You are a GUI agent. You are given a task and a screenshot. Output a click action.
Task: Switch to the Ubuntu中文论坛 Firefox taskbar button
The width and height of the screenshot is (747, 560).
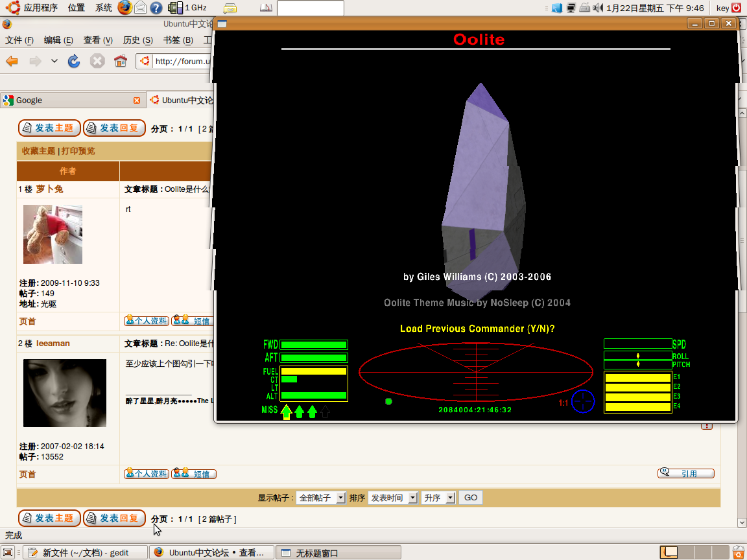pos(212,552)
